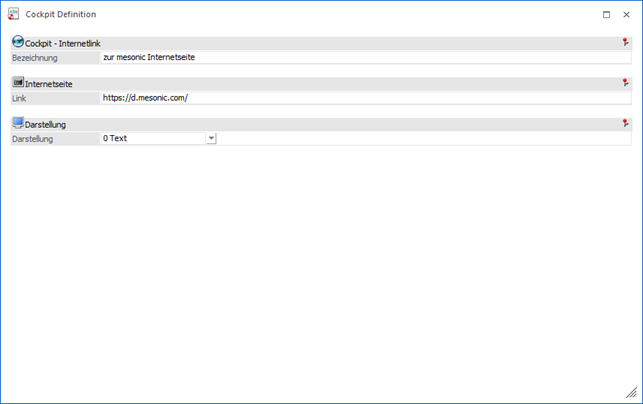Image resolution: width=643 pixels, height=404 pixels.
Task: Pin the Cockpit - Internetlink section
Action: coord(625,43)
